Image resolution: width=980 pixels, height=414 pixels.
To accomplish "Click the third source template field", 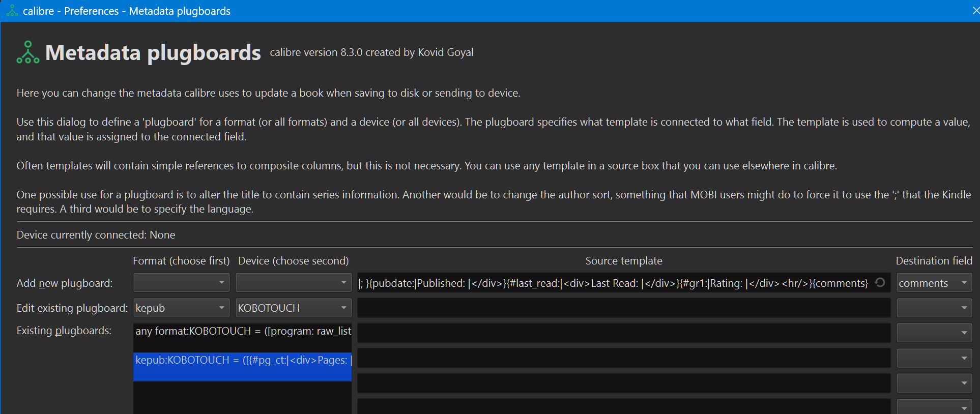I will tap(623, 333).
